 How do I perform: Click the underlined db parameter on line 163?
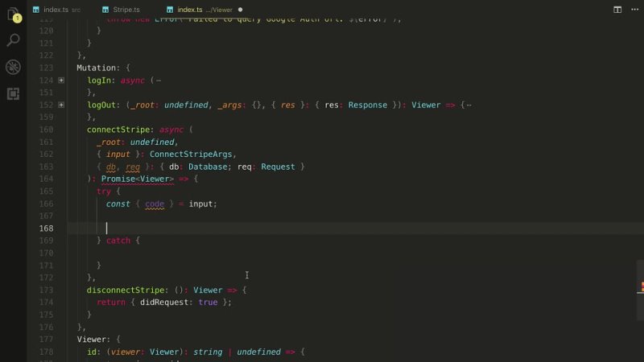point(111,167)
